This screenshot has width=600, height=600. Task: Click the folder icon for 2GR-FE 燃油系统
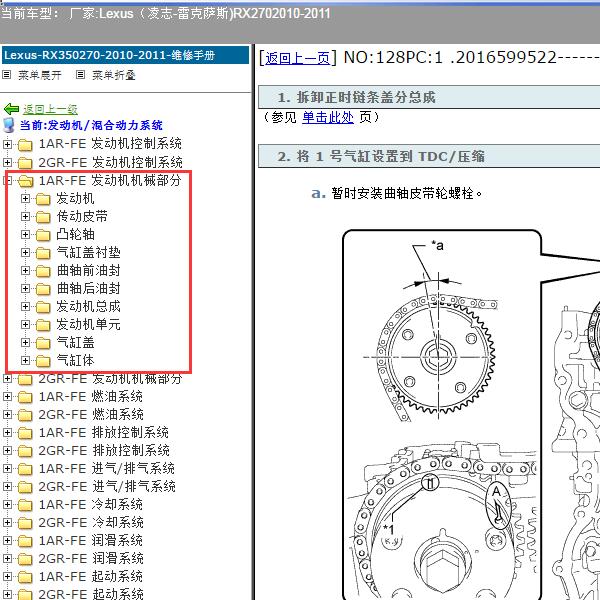point(25,415)
